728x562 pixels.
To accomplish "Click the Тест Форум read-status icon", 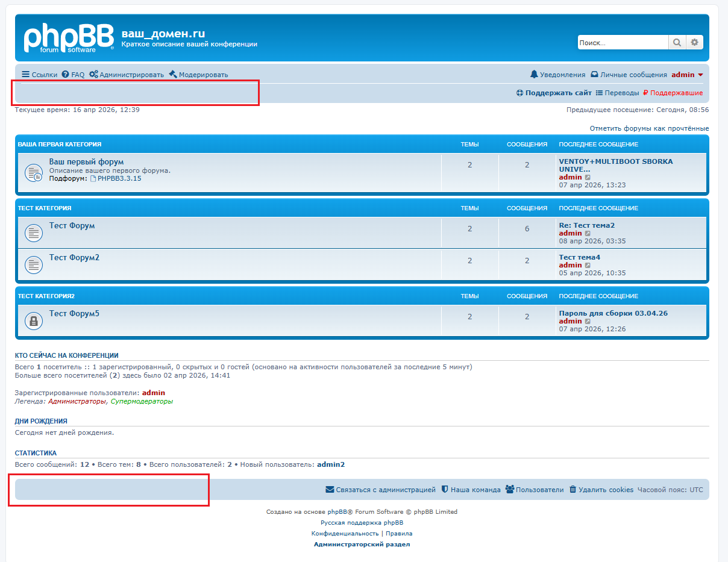I will 34,233.
